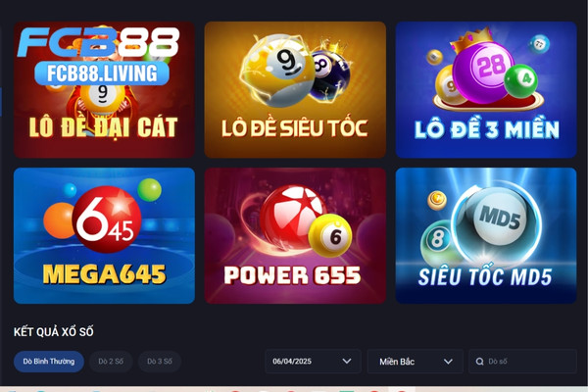
Task: Launch the Mega645 lottery game
Action: [x=104, y=235]
